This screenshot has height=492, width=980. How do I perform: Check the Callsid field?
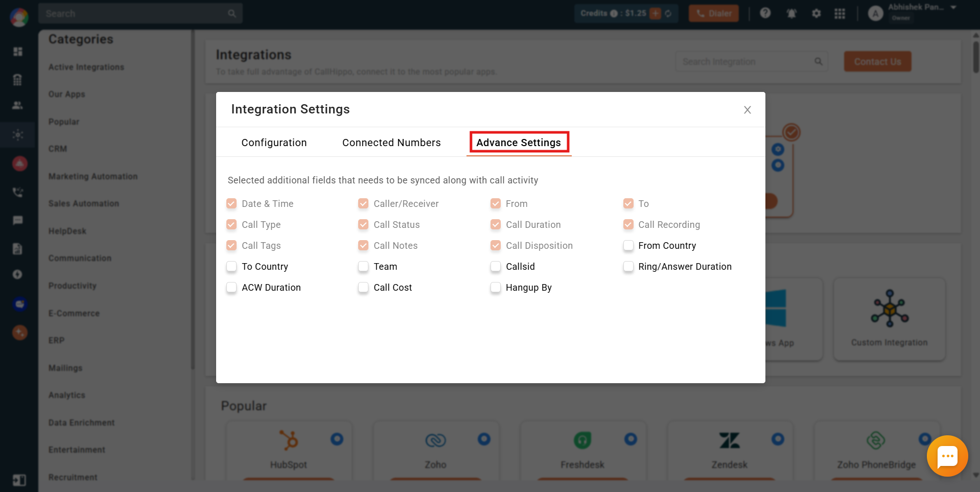[496, 267]
